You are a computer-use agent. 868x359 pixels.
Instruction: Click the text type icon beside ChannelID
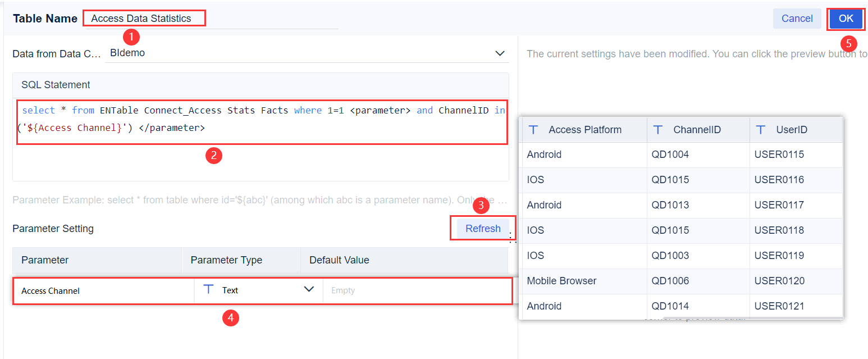pyautogui.click(x=659, y=130)
